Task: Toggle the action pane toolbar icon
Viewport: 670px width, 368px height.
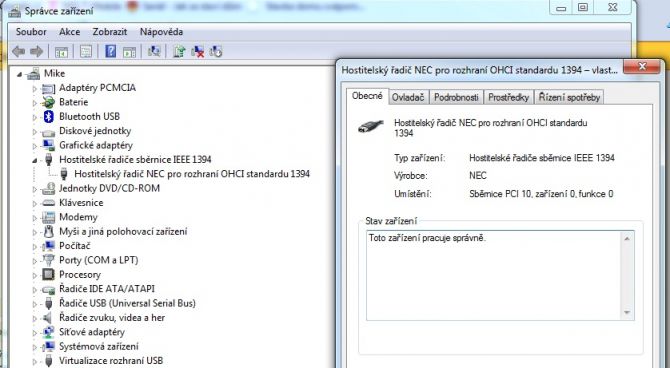Action: click(x=129, y=52)
